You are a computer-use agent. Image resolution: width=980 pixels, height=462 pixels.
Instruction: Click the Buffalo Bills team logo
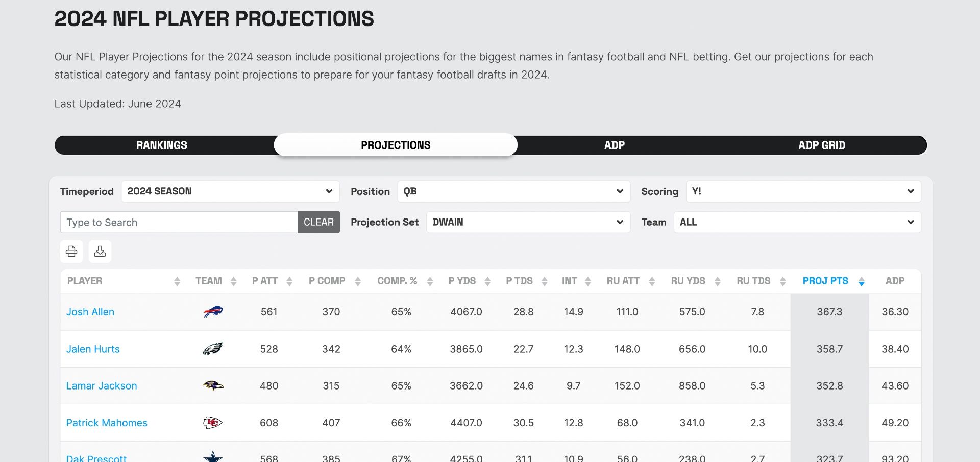[x=213, y=312]
